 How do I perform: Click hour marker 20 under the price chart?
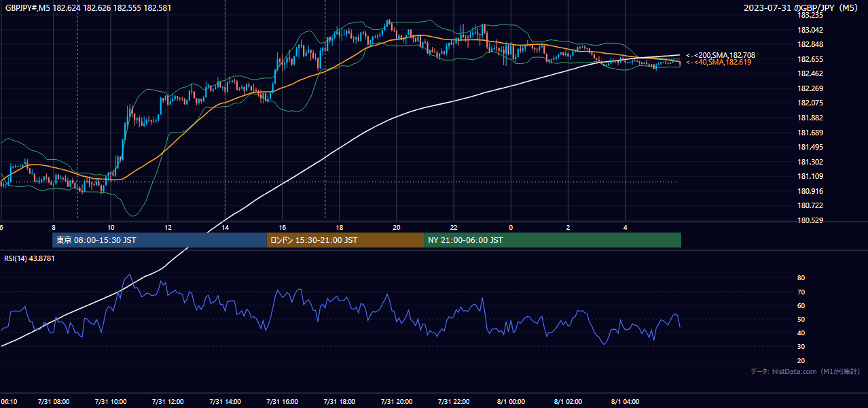397,228
